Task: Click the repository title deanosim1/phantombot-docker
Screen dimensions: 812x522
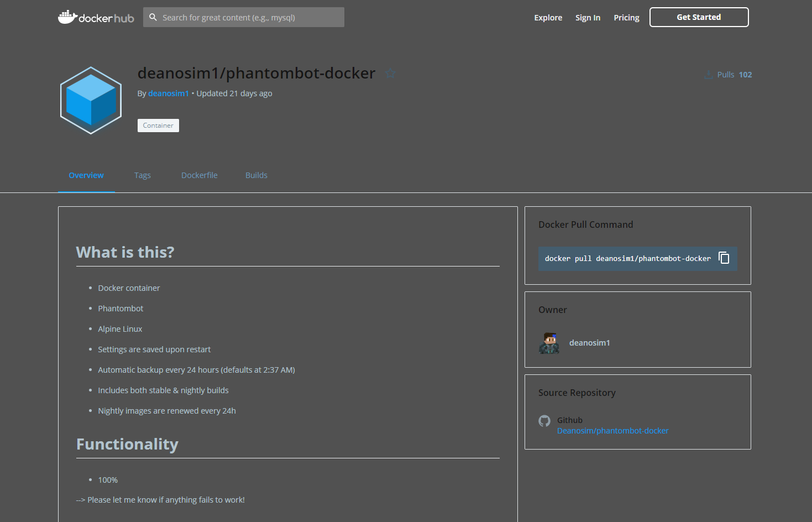Action: 256,73
